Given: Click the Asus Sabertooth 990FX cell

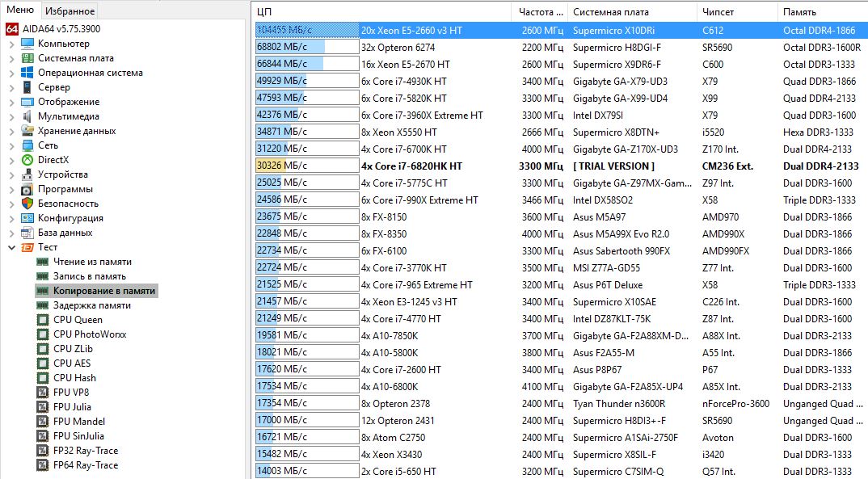Looking at the screenshot, I should click(x=622, y=251).
